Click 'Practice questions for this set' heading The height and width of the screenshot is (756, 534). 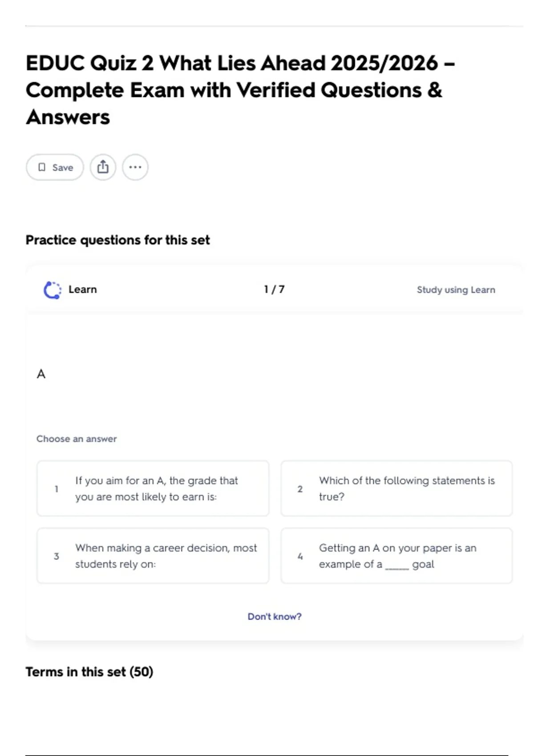tap(117, 240)
